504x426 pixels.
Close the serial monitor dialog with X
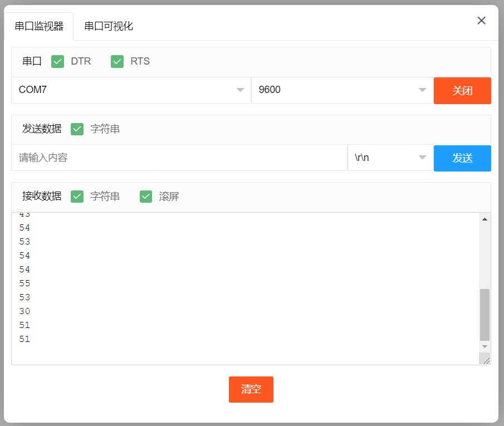point(482,21)
